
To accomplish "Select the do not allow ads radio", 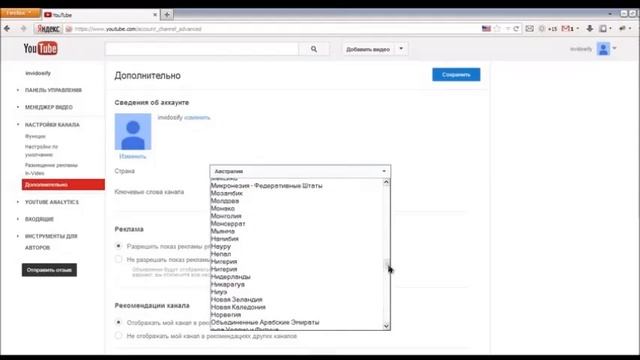I will click(118, 259).
